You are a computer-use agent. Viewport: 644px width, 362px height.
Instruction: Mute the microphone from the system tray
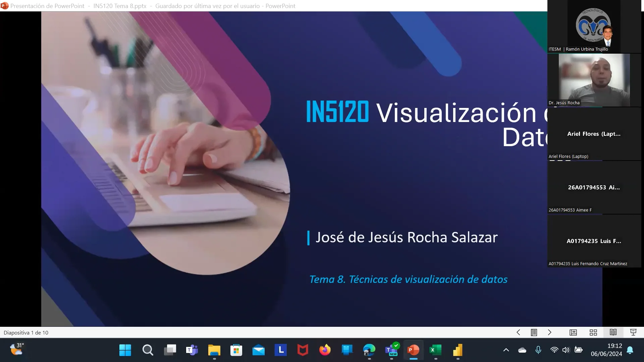(538, 350)
